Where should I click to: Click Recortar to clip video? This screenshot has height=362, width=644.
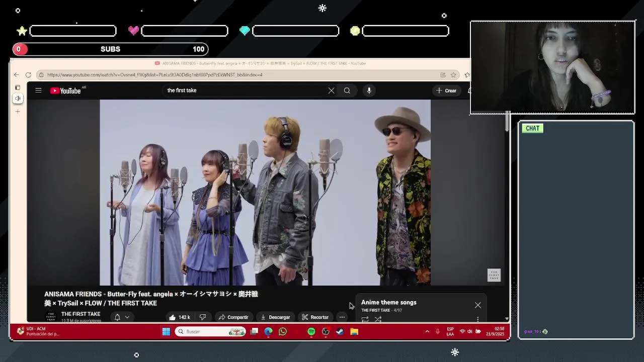click(x=315, y=317)
